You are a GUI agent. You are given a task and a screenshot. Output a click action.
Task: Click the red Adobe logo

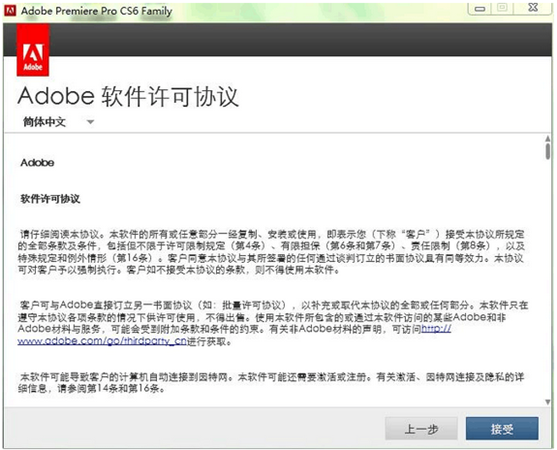pos(33,50)
